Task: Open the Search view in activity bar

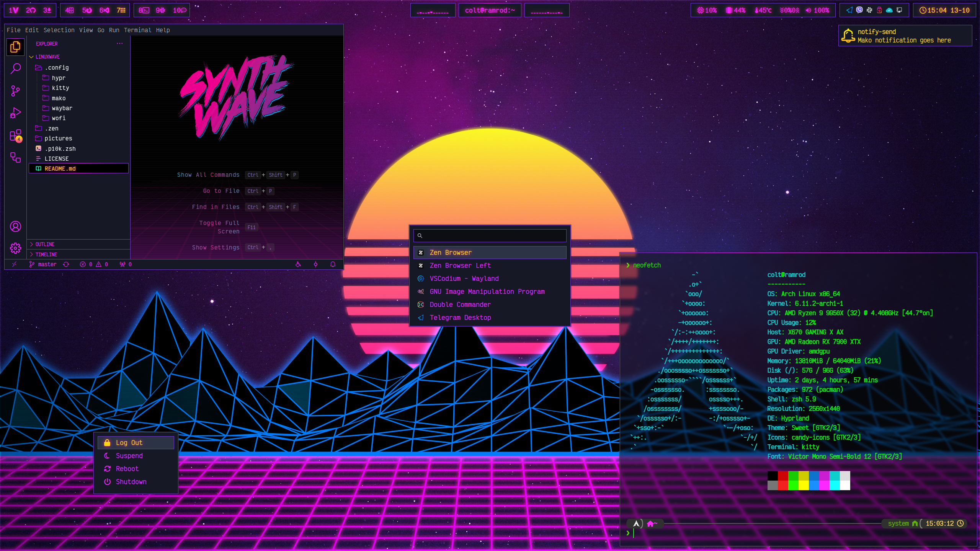Action: [15, 68]
